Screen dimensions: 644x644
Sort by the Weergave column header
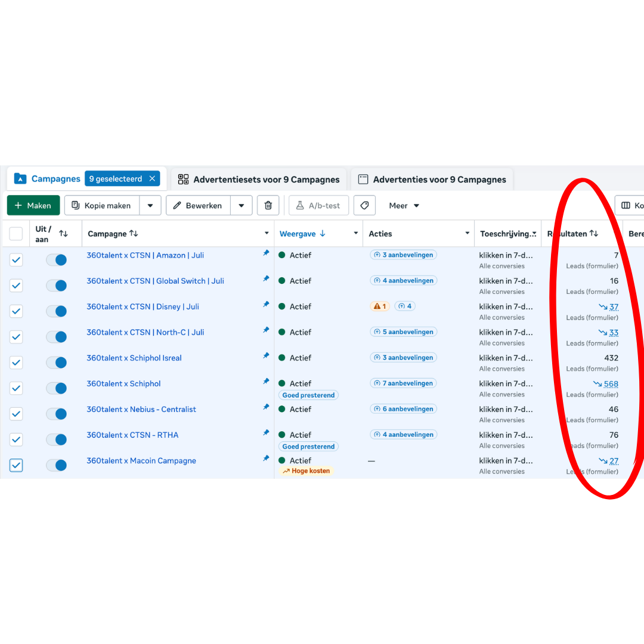click(x=303, y=234)
